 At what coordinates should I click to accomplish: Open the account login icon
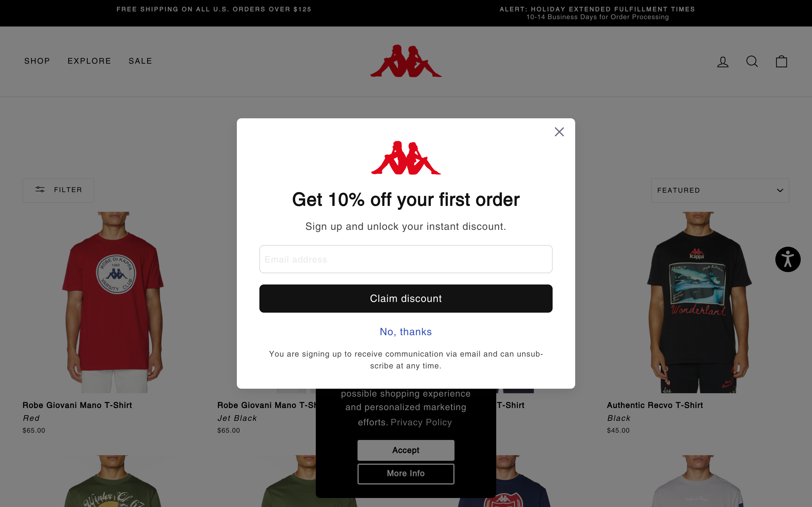pyautogui.click(x=723, y=62)
